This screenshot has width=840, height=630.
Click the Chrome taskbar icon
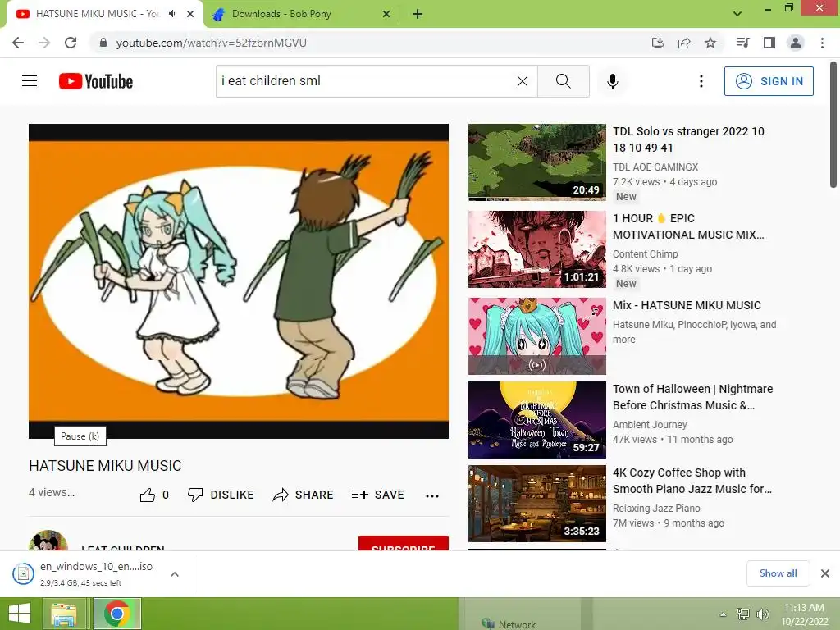pos(117,614)
